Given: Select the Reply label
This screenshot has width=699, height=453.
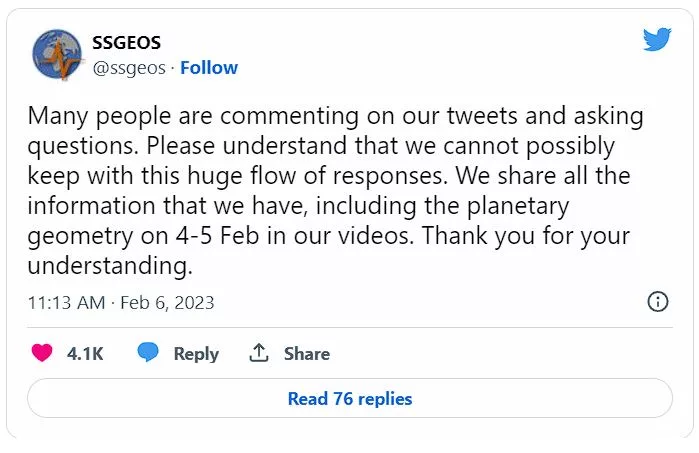Looking at the screenshot, I should [196, 354].
